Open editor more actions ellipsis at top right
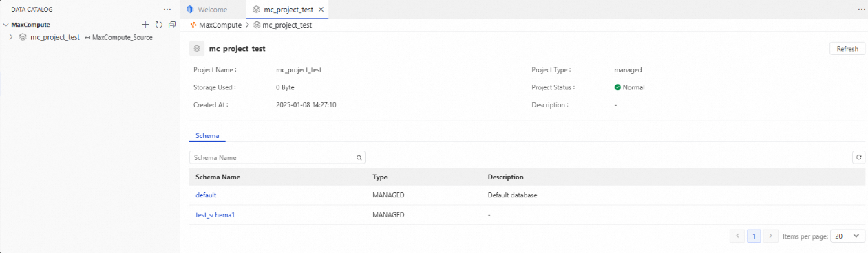This screenshot has width=868, height=253. (x=861, y=10)
